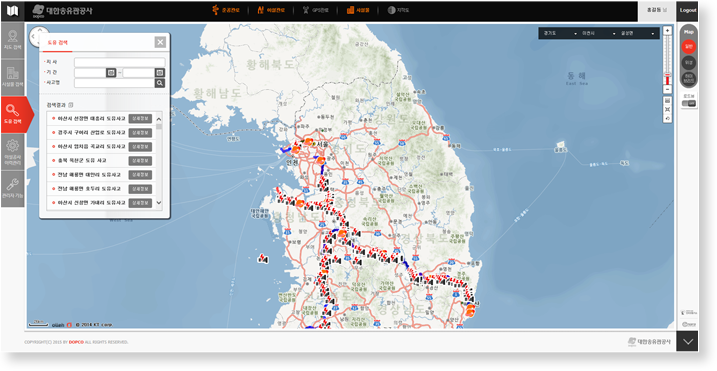Image resolution: width=717 pixels, height=371 pixels.
Task: Toggle the roadview on/off switch
Action: [689, 103]
